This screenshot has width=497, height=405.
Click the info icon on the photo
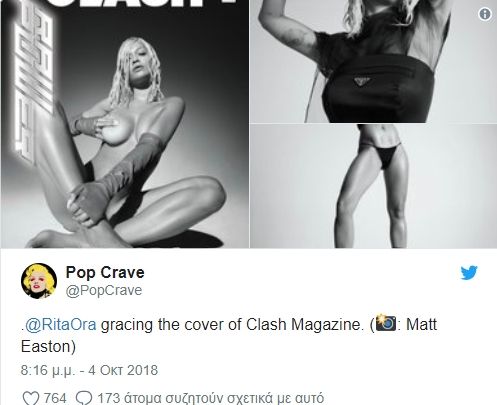(x=485, y=14)
